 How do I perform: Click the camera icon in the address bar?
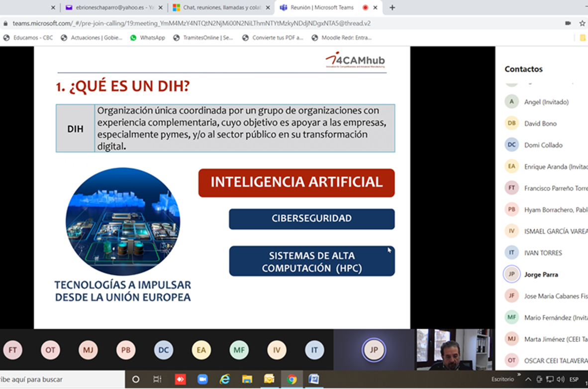point(568,23)
